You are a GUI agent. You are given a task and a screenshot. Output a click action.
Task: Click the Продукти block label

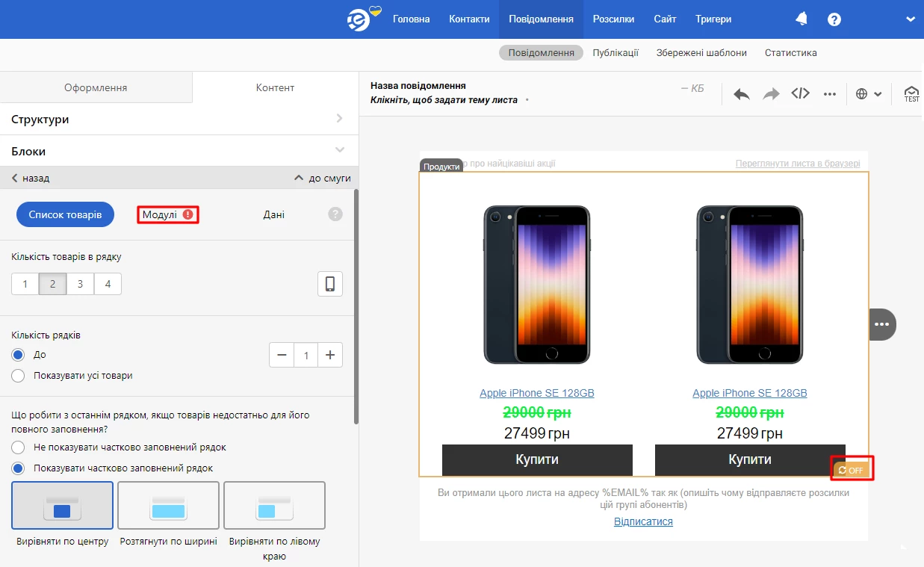point(441,167)
